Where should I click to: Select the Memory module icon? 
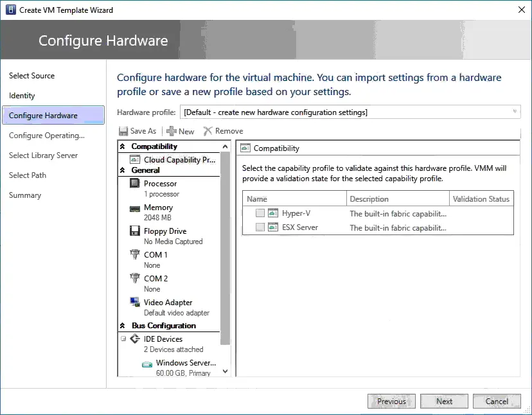135,208
